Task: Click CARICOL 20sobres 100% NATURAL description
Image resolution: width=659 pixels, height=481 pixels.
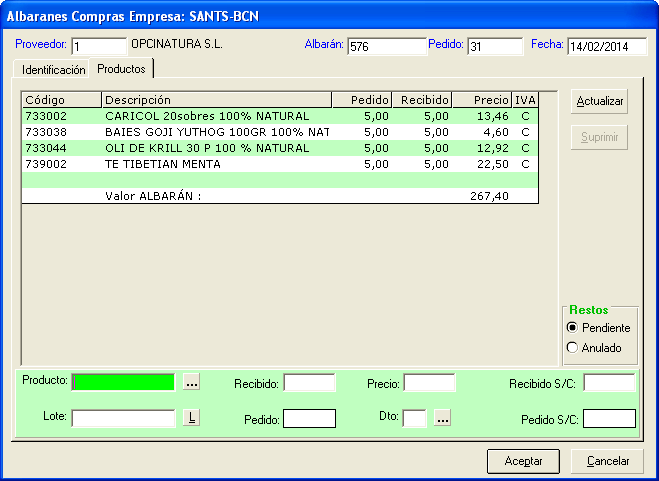Action: (x=207, y=116)
